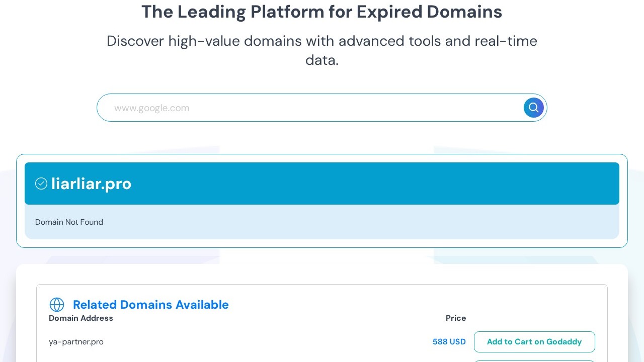Click the liarliar.pro domain title
The width and height of the screenshot is (644, 362).
click(91, 184)
